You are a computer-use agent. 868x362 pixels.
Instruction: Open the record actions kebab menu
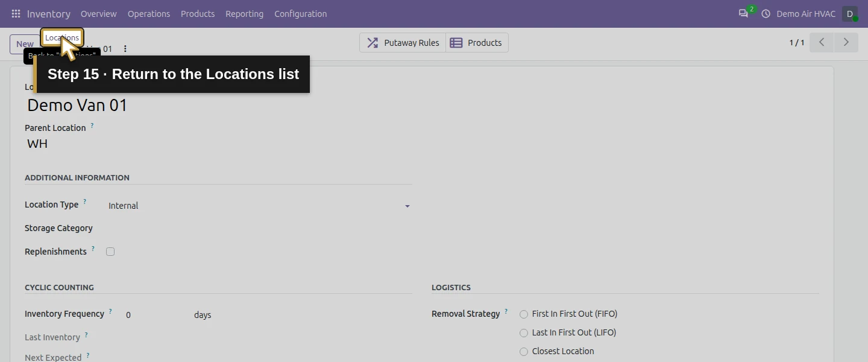125,49
